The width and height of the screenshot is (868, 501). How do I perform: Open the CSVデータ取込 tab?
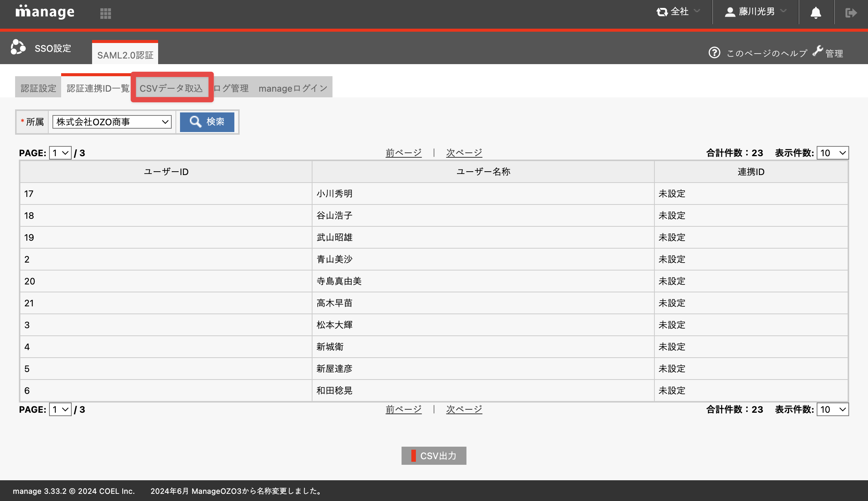point(172,88)
